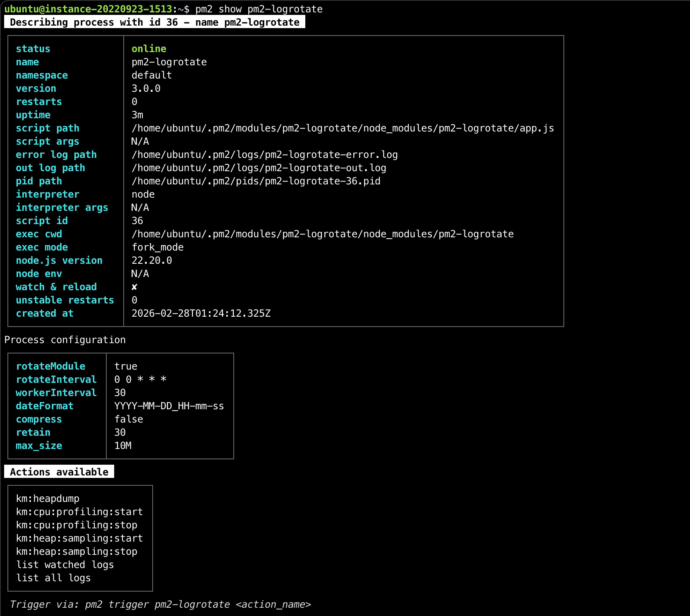Click the created at timestamp value
The height and width of the screenshot is (616, 690).
click(201, 313)
